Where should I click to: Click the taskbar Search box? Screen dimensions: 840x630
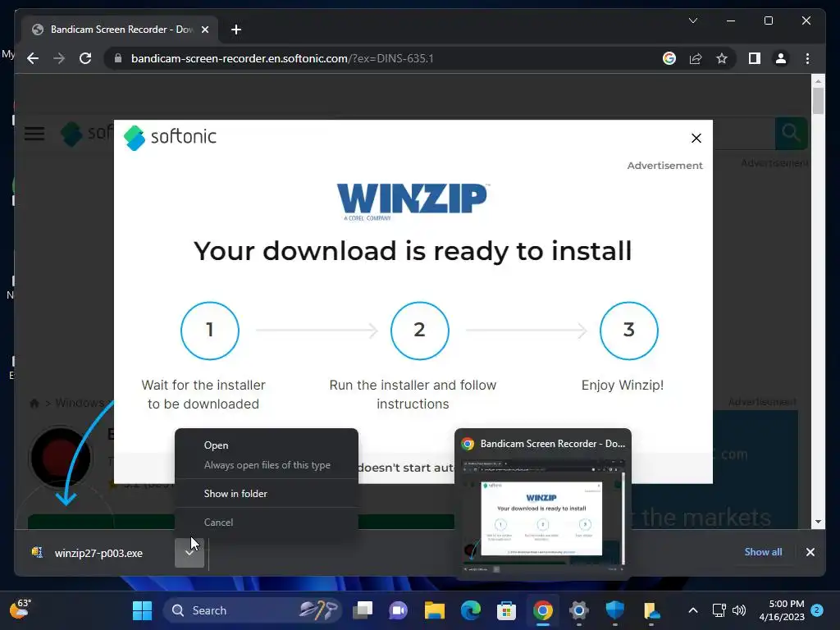click(x=252, y=610)
